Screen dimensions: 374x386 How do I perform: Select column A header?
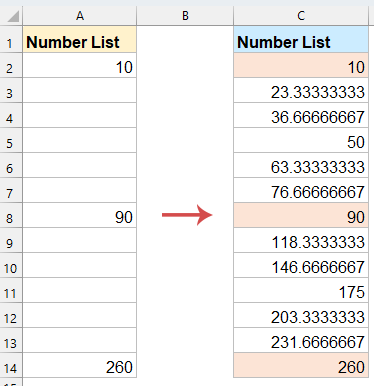pyautogui.click(x=80, y=16)
